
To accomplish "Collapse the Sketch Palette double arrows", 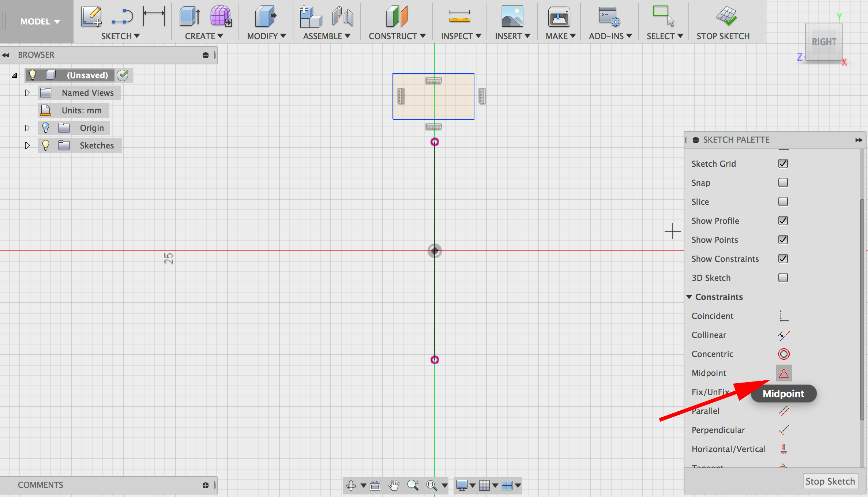I will [859, 140].
